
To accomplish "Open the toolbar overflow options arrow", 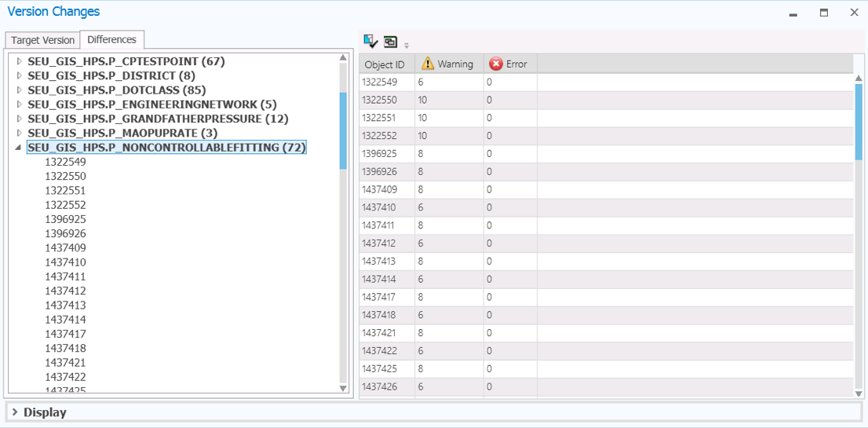I will (x=407, y=46).
